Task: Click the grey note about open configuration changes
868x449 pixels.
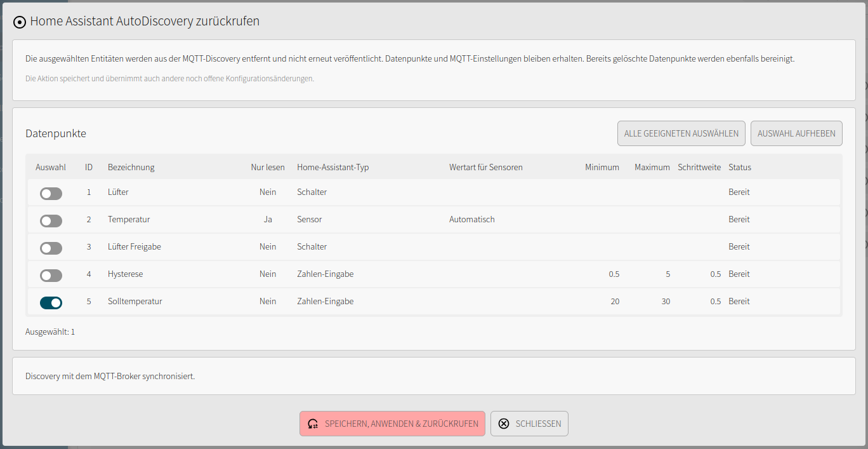Action: click(x=170, y=79)
